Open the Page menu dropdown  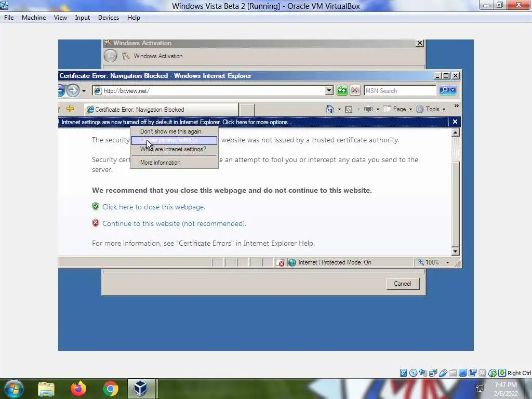[x=397, y=109]
